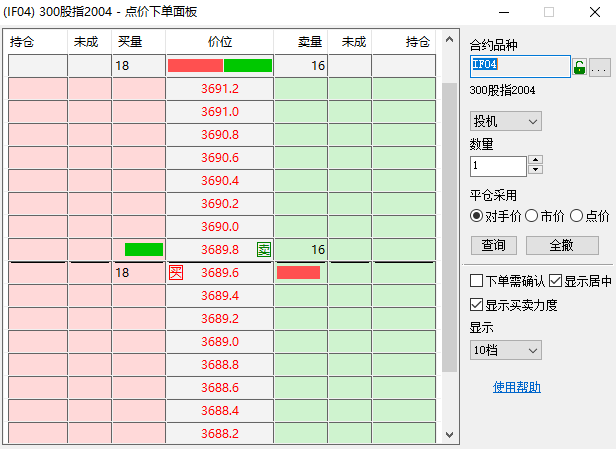
Task: Select the 市价 radio option
Action: point(544,216)
